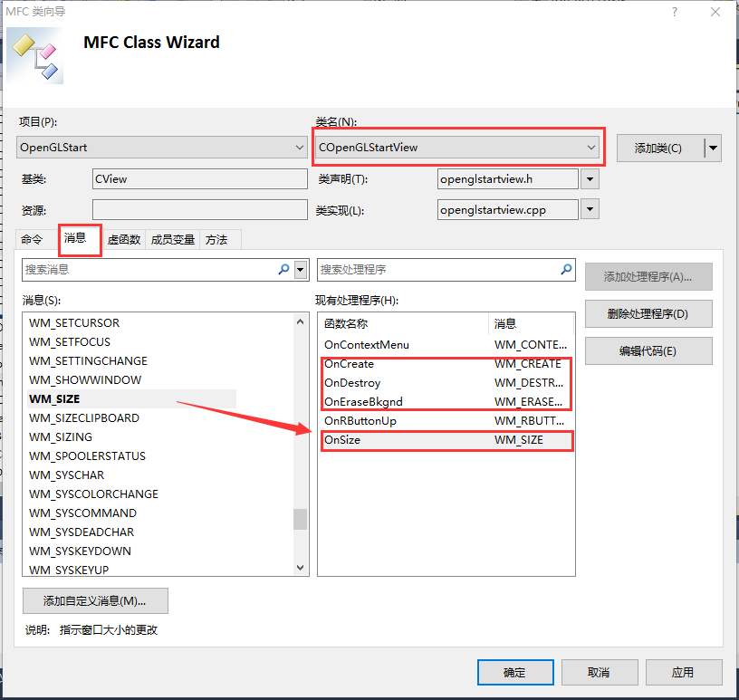Click the search messages magnifier icon
The height and width of the screenshot is (700, 739).
click(283, 270)
